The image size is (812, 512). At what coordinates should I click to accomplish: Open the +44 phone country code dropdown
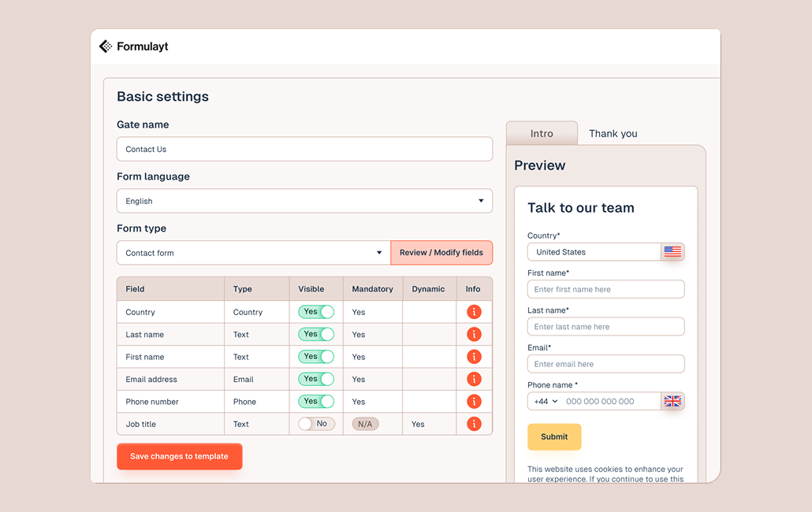(x=546, y=402)
